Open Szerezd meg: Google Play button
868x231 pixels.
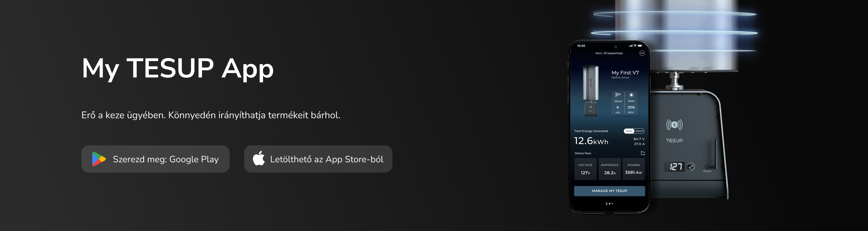coord(155,159)
